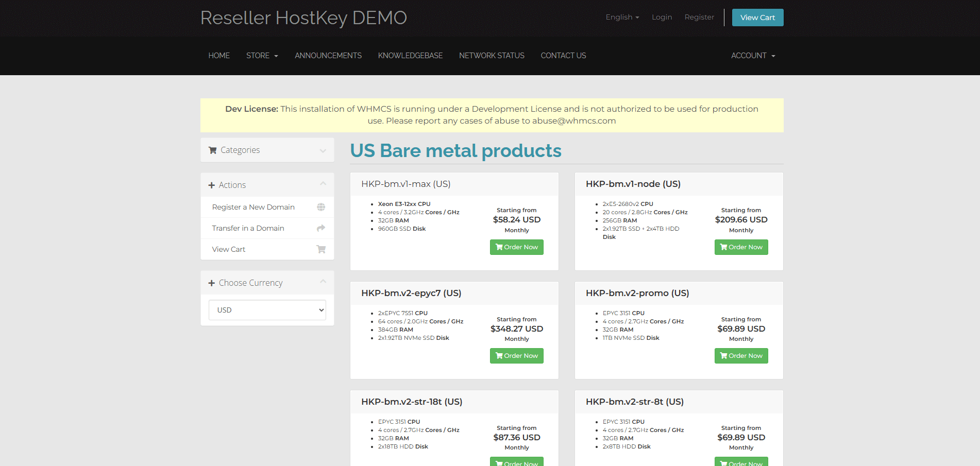Viewport: 980px width, 466px height.
Task: Click the cart icon in View Cart sidebar row
Action: [320, 249]
